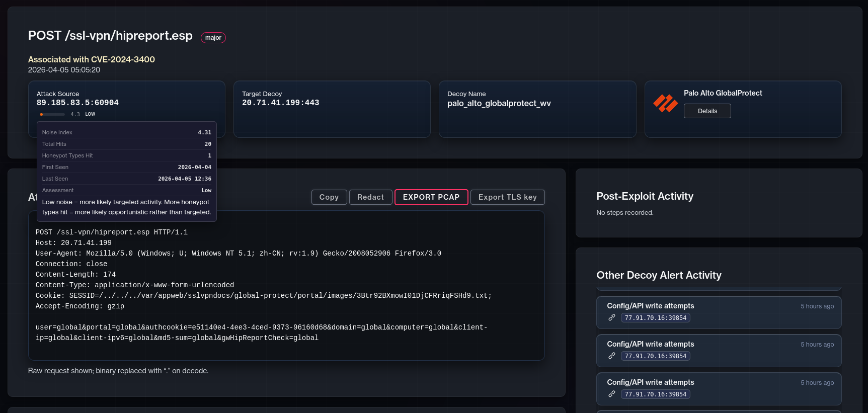This screenshot has width=868, height=413.
Task: Click decoy name palo_alto_globalprotect_wv
Action: coord(499,103)
